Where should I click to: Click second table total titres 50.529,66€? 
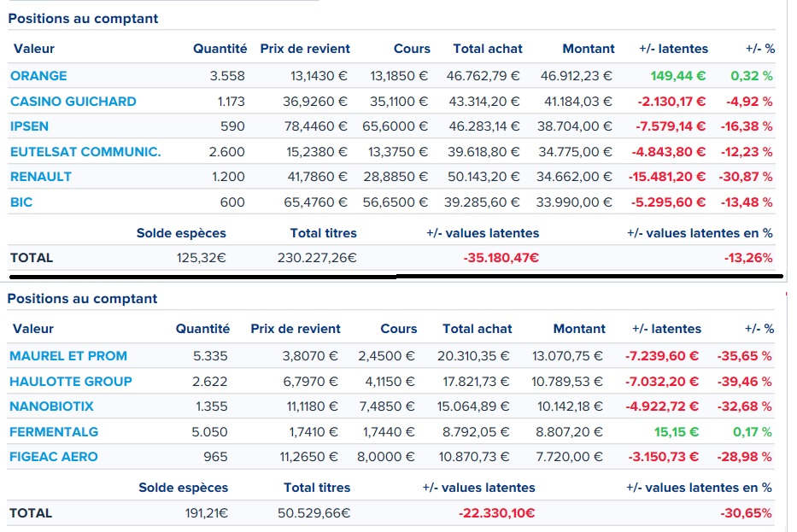click(x=314, y=512)
